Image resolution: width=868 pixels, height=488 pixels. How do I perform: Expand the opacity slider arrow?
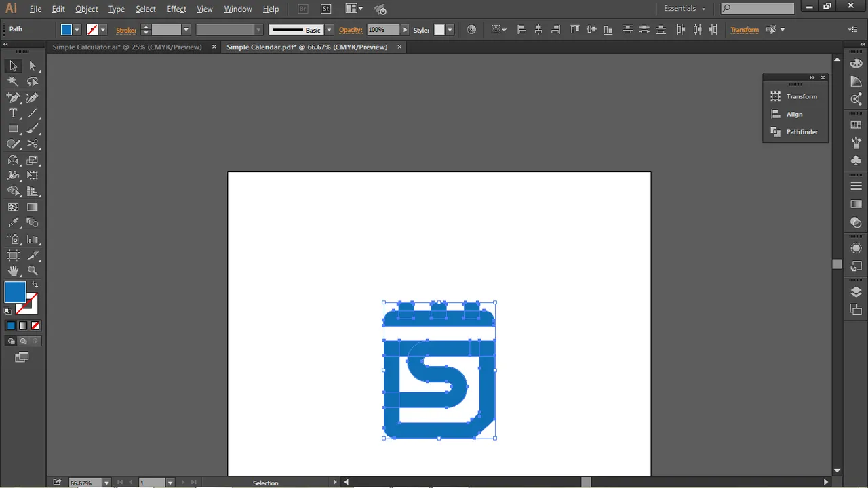point(405,30)
